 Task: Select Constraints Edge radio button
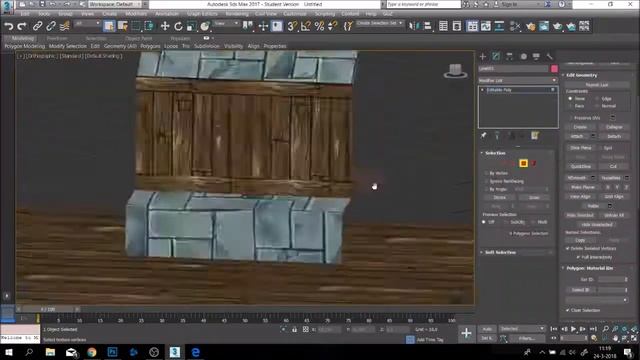pos(597,99)
